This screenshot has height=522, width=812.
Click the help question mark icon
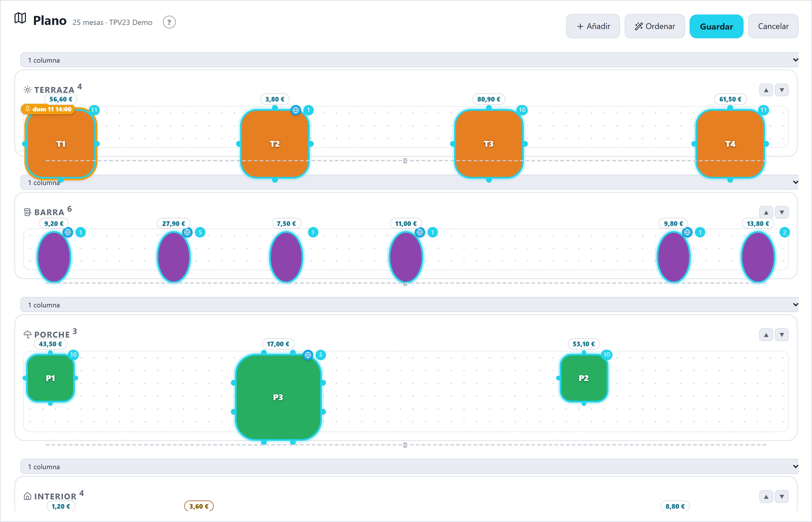(x=169, y=22)
